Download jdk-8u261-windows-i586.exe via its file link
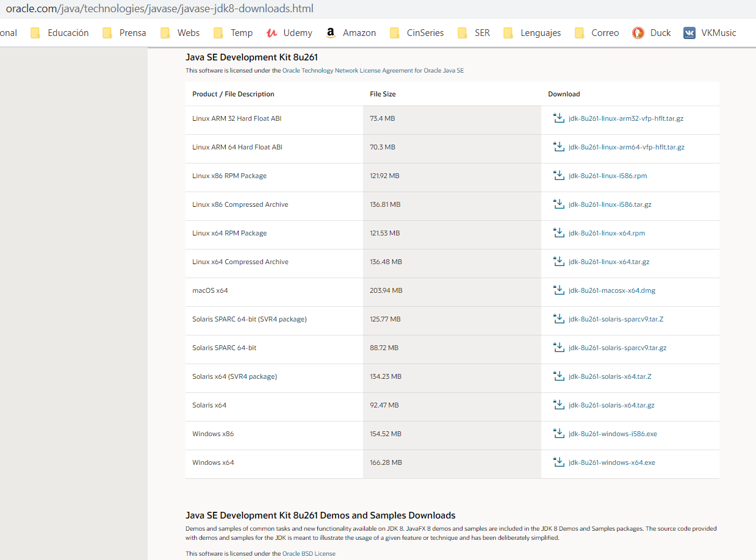 click(x=613, y=433)
